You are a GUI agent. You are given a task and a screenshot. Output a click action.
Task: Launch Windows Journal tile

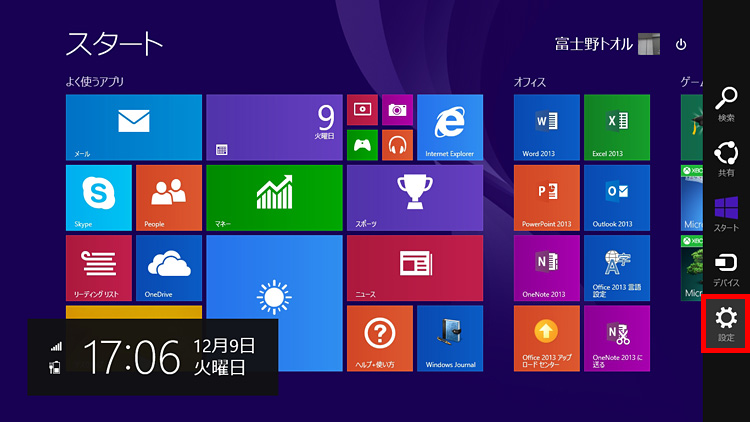(x=450, y=338)
